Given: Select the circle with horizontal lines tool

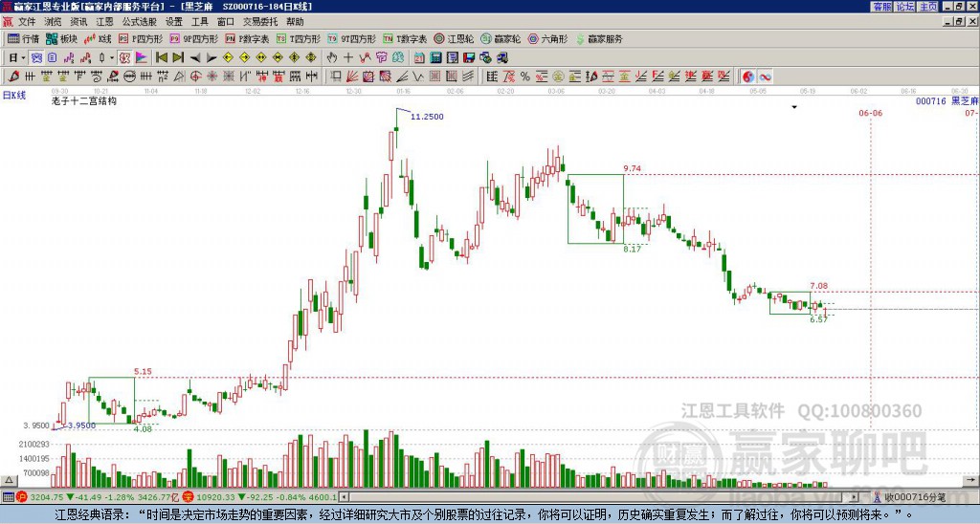Looking at the screenshot, I should click(129, 76).
